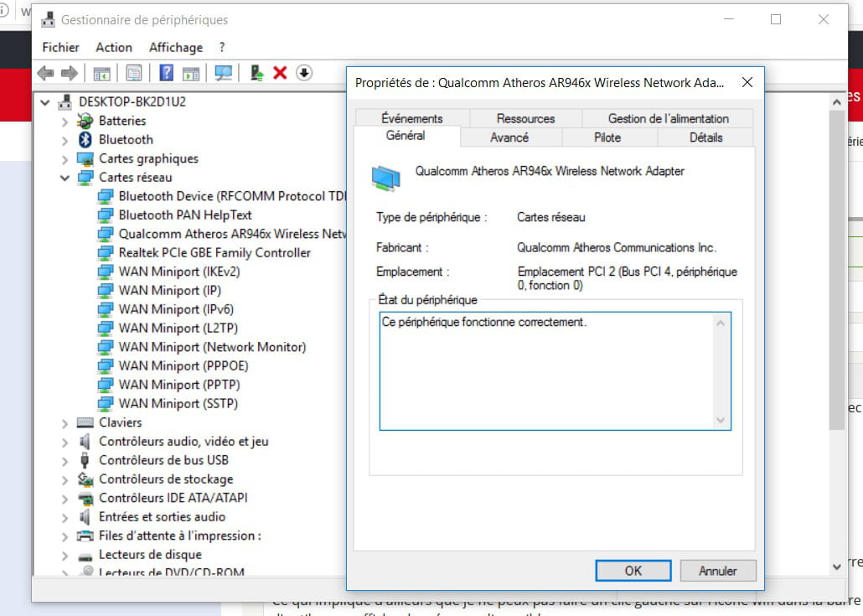Go back with the toolbar left arrow
Screen dimensions: 863x616
click(45, 73)
